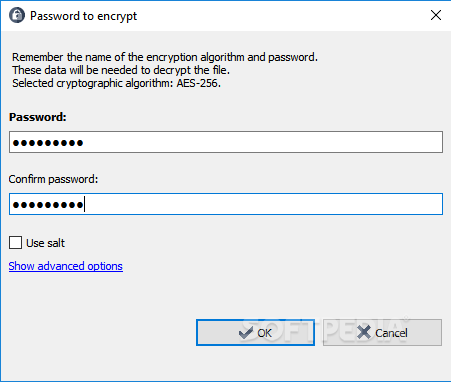The image size is (451, 382).
Task: Click the "Use salt" label text
Action: click(45, 243)
